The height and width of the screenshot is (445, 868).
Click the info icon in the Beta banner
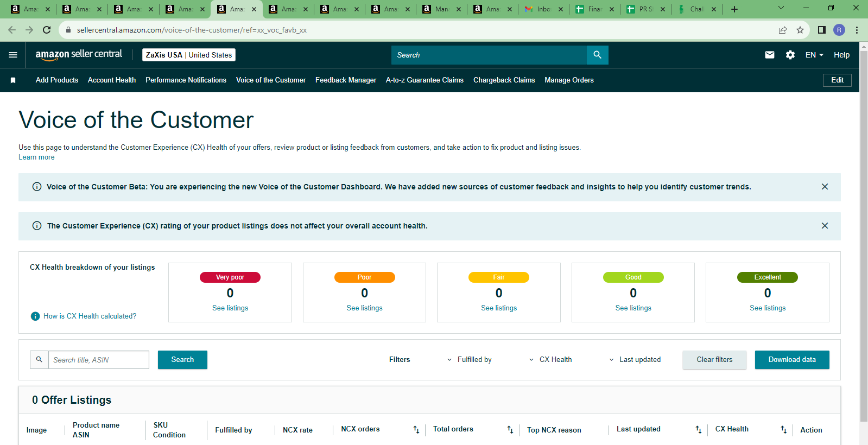tap(37, 187)
